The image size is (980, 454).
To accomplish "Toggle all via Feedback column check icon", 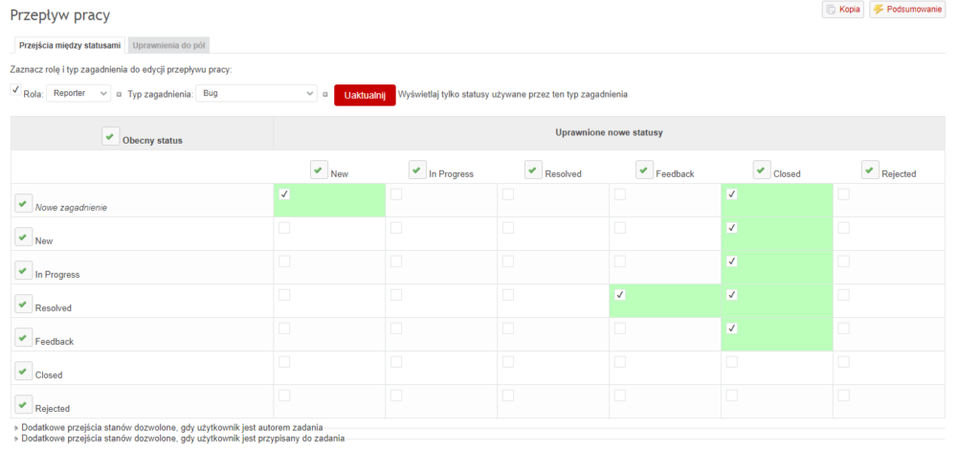I will (645, 170).
